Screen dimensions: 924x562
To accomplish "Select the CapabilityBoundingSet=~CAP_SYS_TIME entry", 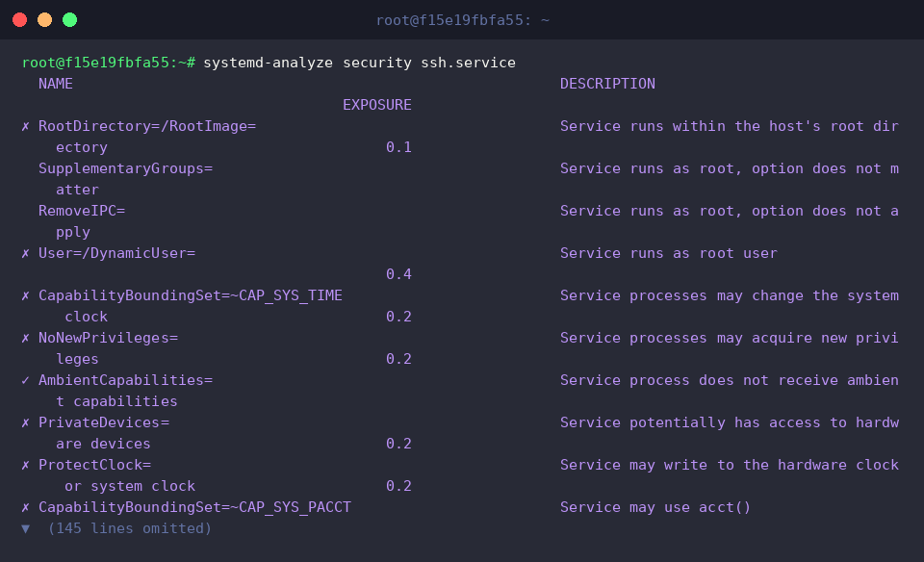I will pos(191,295).
